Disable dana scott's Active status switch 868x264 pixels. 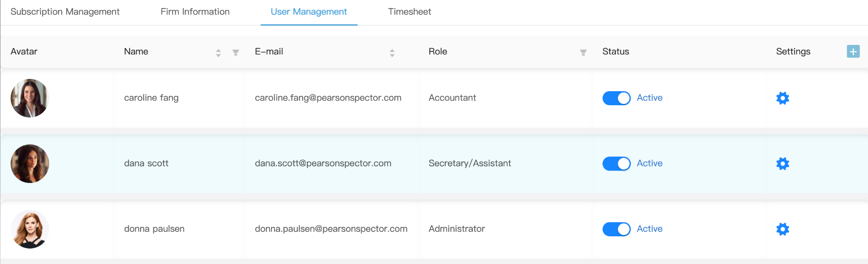(x=616, y=164)
